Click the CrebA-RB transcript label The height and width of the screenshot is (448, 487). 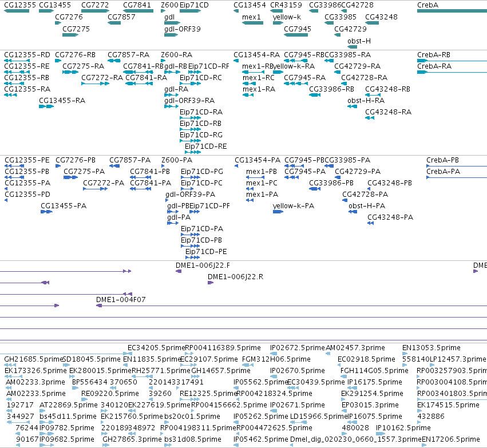[x=434, y=55]
